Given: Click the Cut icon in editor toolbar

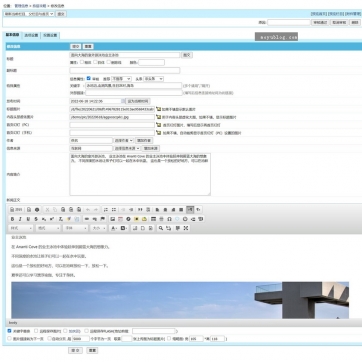Looking at the screenshot, I should pyautogui.click(x=47, y=210).
